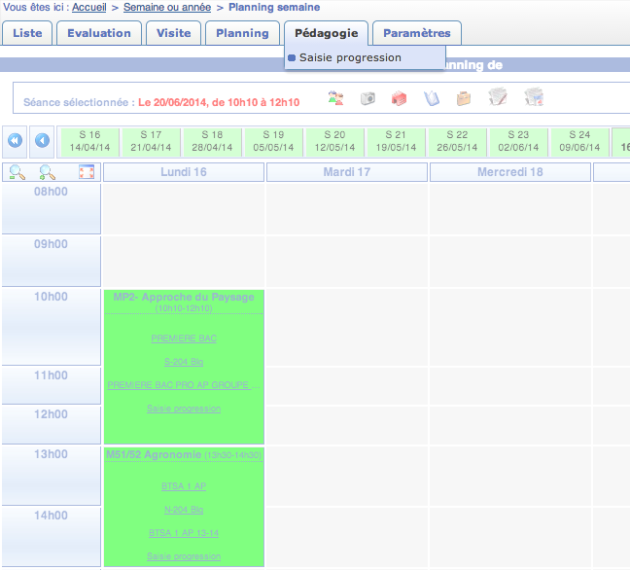Click the red icon in the session toolbar
The width and height of the screenshot is (630, 570).
(399, 98)
